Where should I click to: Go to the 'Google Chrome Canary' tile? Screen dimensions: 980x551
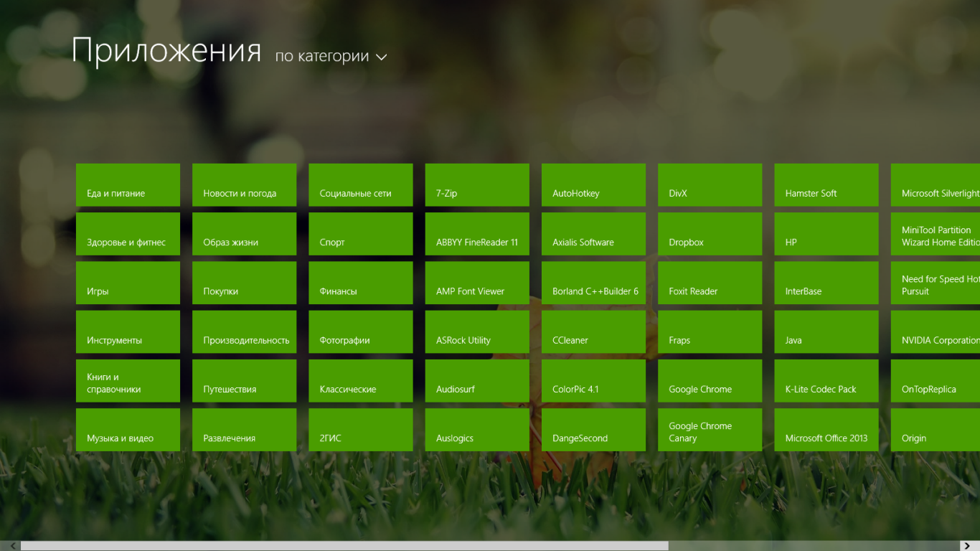[x=710, y=430]
